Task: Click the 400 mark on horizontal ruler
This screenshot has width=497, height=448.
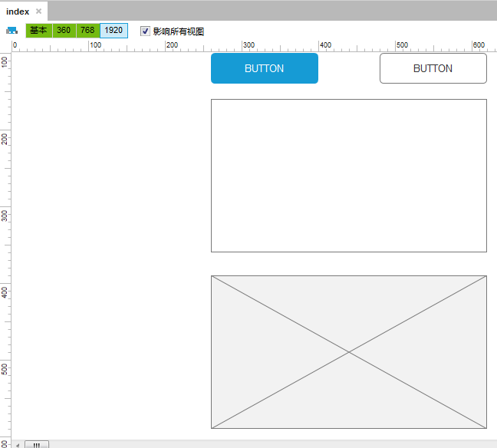Action: click(x=320, y=46)
